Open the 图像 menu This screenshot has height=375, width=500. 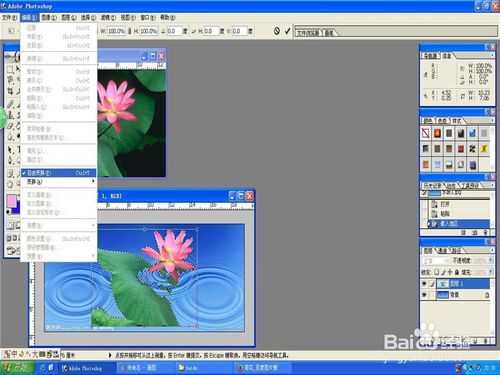coord(49,17)
